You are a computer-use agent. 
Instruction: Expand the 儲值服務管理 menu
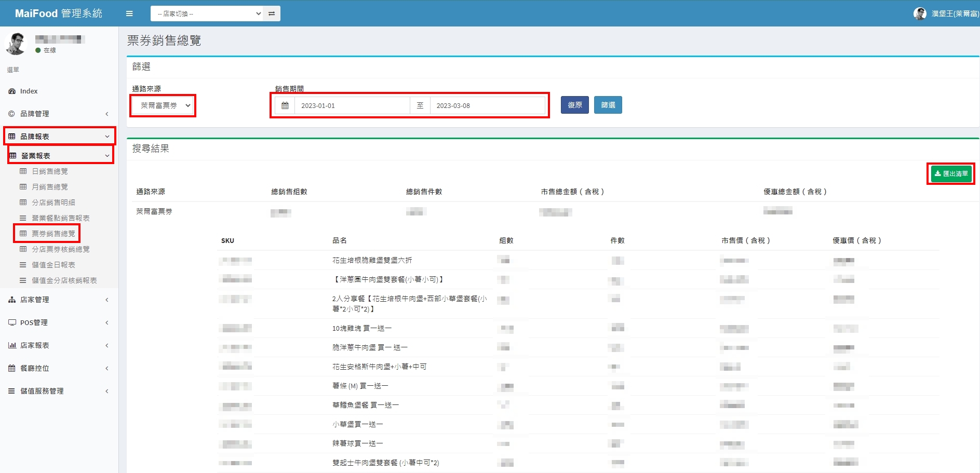pyautogui.click(x=59, y=391)
